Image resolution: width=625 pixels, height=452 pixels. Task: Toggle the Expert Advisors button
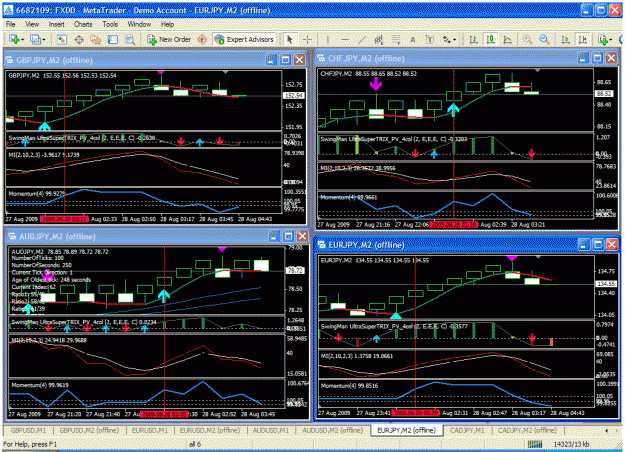coord(244,39)
